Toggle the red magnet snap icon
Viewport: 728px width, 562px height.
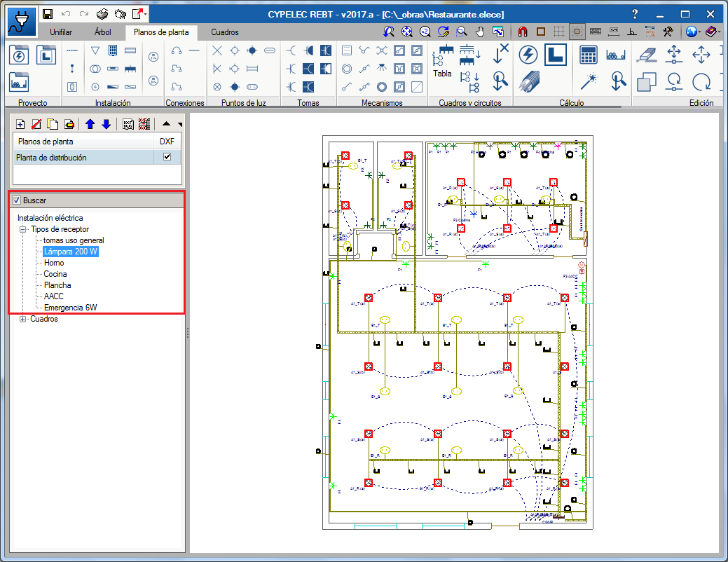[x=523, y=32]
